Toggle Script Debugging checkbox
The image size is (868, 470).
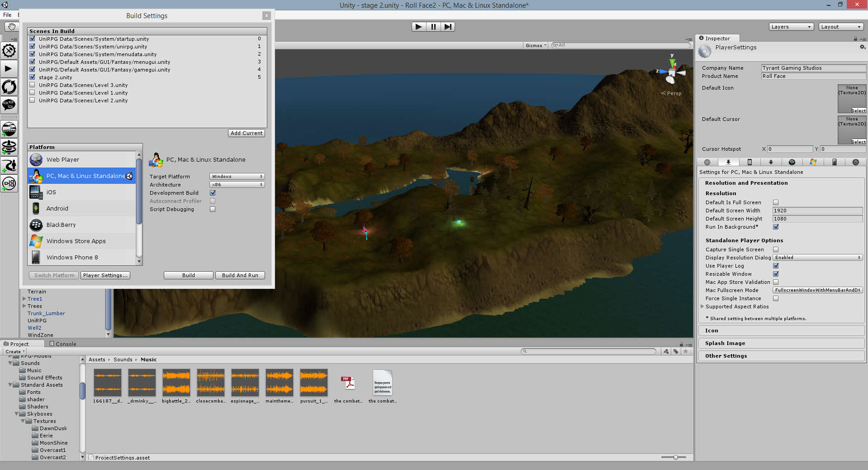(213, 209)
